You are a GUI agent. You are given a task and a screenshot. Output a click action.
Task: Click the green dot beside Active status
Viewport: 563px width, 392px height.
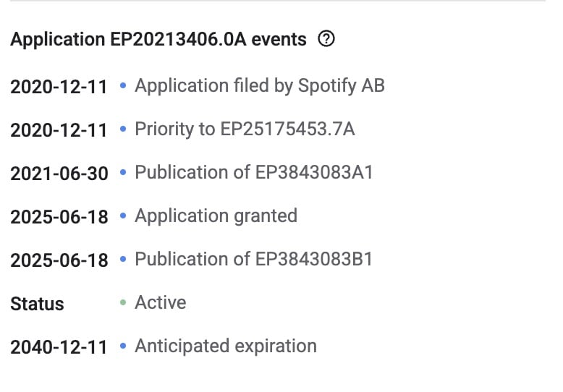pos(123,303)
